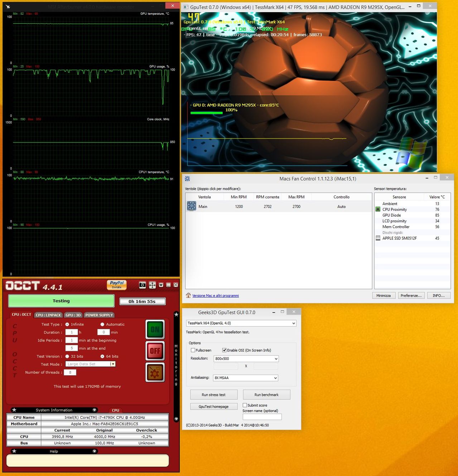Open the Versione Mac e altri programmi link
The image size is (458, 476).
pyautogui.click(x=216, y=296)
